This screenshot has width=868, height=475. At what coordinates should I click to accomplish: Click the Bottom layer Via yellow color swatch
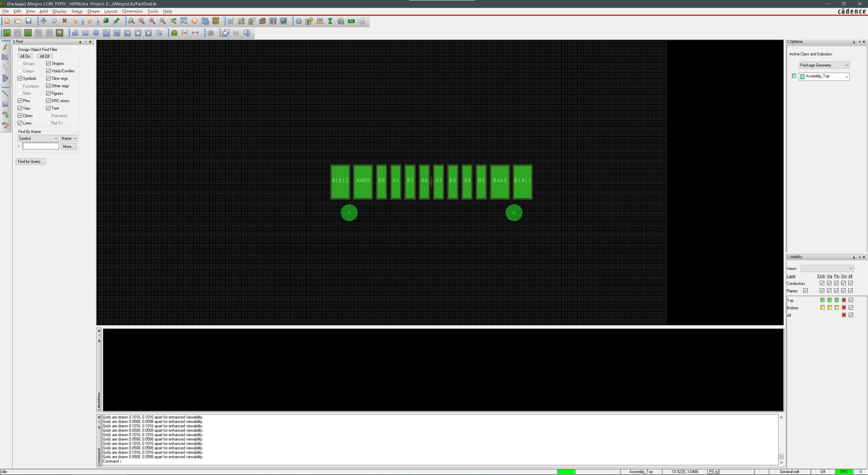(829, 308)
